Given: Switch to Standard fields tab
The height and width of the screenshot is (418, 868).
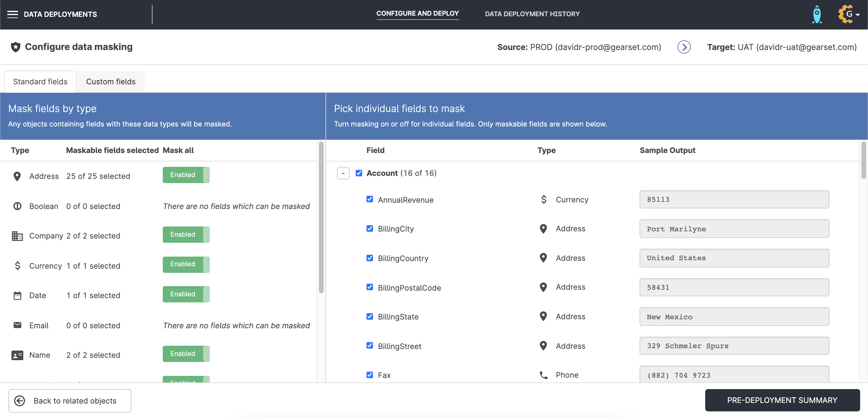Looking at the screenshot, I should [x=40, y=82].
